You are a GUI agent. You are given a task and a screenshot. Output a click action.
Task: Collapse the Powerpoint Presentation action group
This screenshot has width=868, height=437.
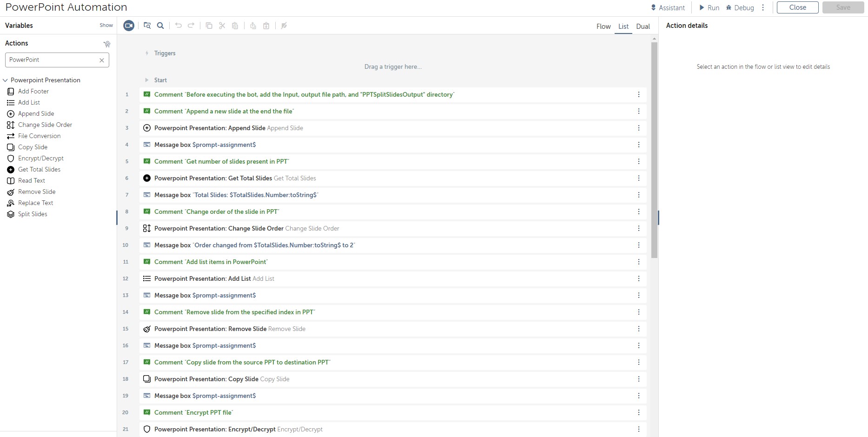click(6, 80)
